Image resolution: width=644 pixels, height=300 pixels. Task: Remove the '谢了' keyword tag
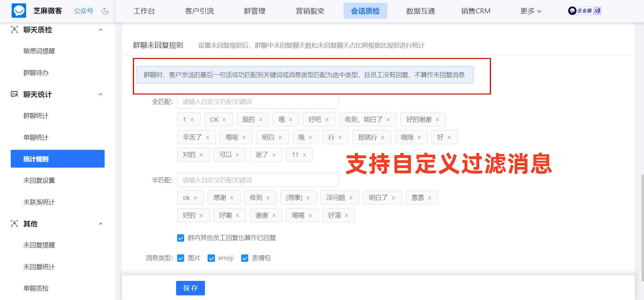tap(274, 155)
